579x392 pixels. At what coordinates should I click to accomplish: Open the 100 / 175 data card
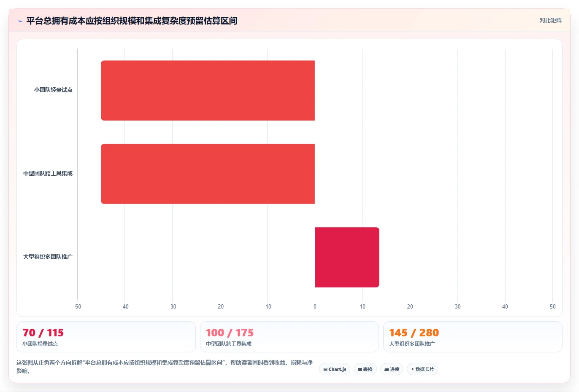(289, 337)
